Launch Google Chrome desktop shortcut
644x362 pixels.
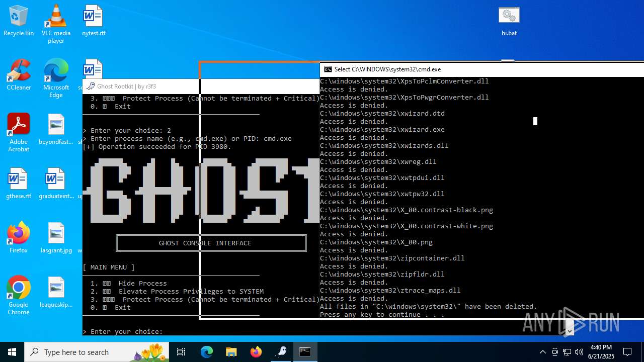coord(19,296)
